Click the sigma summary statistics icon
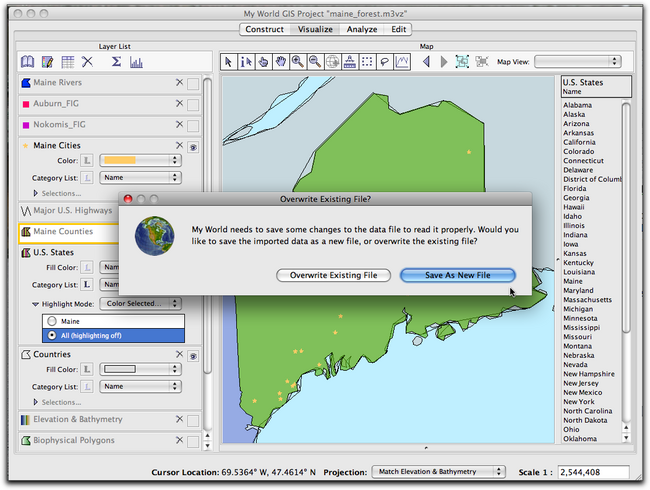The height and width of the screenshot is (490, 650). (116, 62)
